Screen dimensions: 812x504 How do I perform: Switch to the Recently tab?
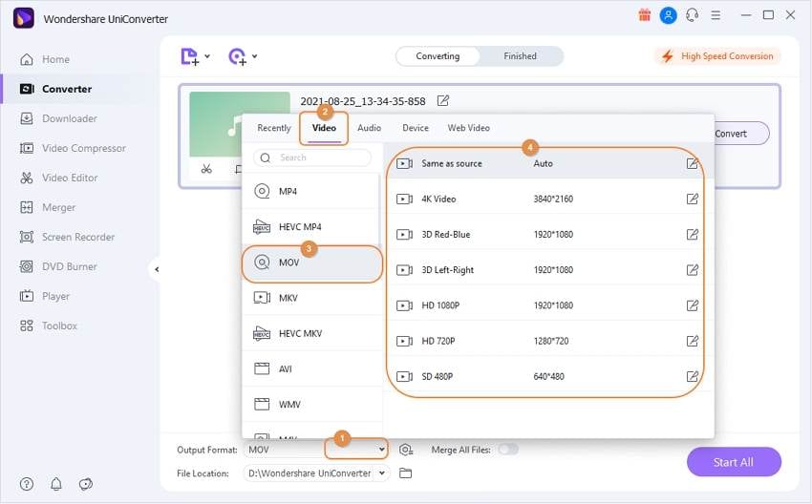(x=274, y=128)
